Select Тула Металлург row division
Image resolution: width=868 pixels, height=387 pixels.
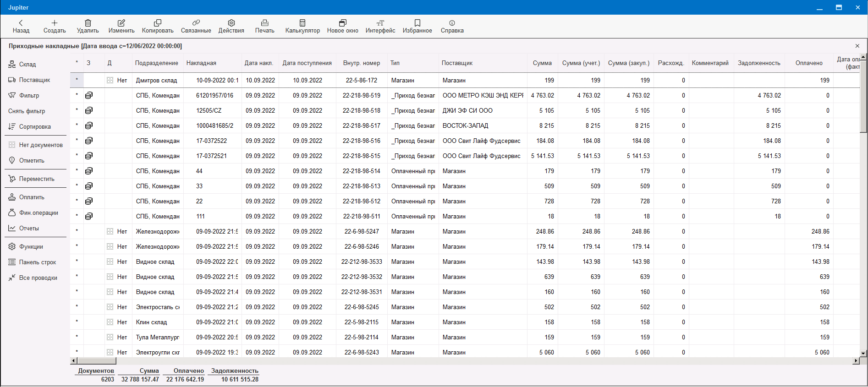click(158, 337)
